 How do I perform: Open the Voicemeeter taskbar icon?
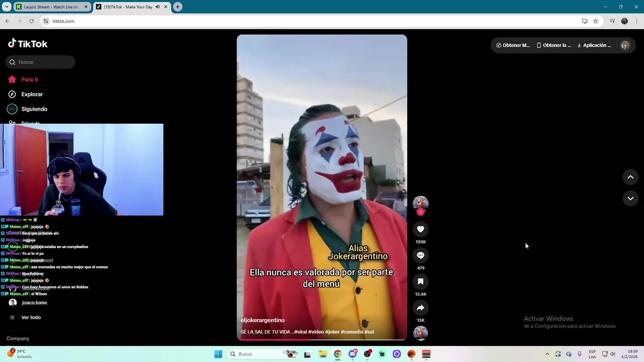click(x=426, y=354)
